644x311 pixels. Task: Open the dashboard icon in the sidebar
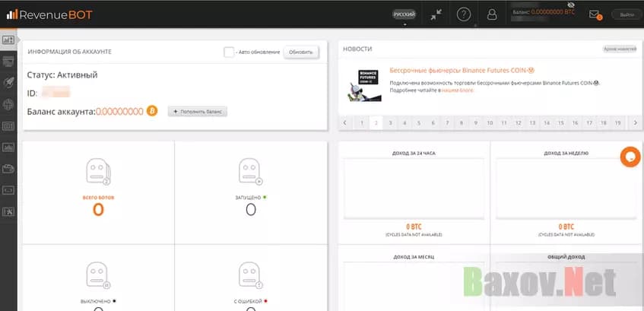[8, 39]
